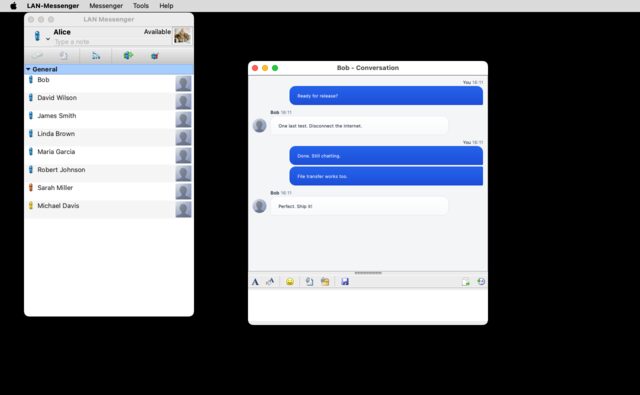This screenshot has width=640, height=395.
Task: Select Michael Davis in the contact list
Action: click(109, 209)
